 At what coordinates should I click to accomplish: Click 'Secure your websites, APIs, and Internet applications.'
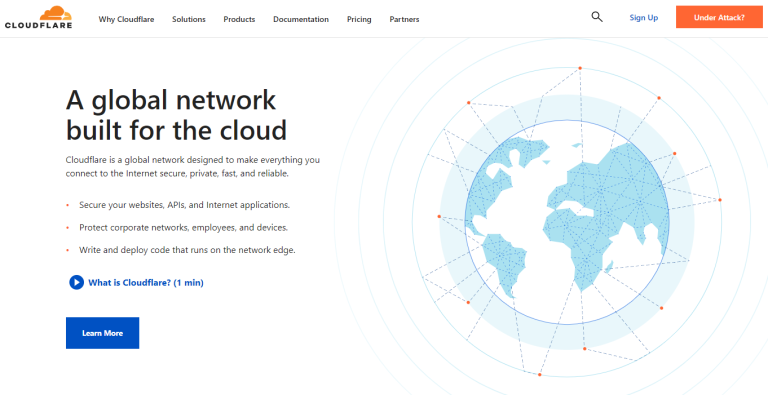point(185,205)
